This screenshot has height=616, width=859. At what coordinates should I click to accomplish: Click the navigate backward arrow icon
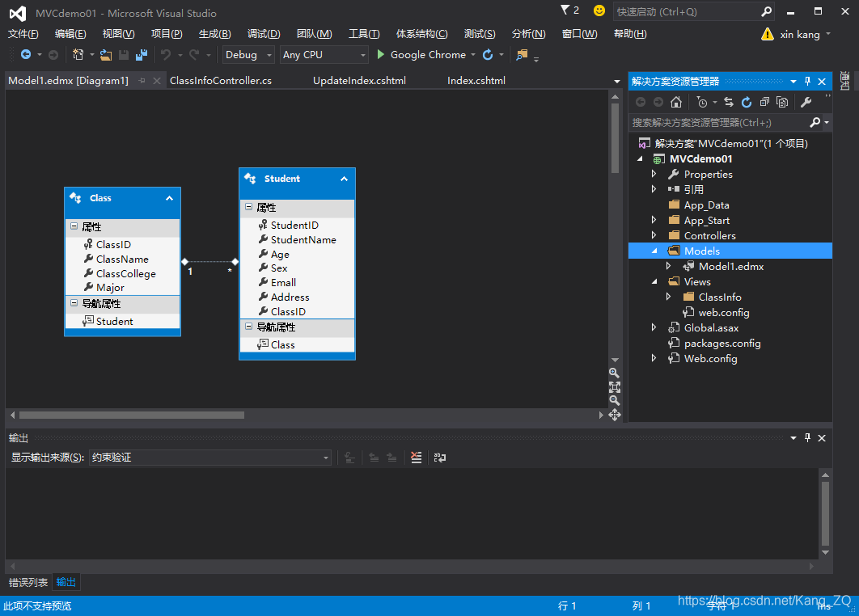(x=25, y=55)
